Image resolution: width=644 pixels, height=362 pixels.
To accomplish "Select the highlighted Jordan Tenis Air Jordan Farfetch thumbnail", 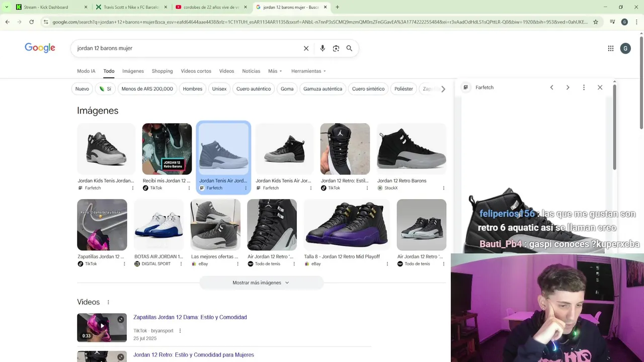I will [x=223, y=149].
